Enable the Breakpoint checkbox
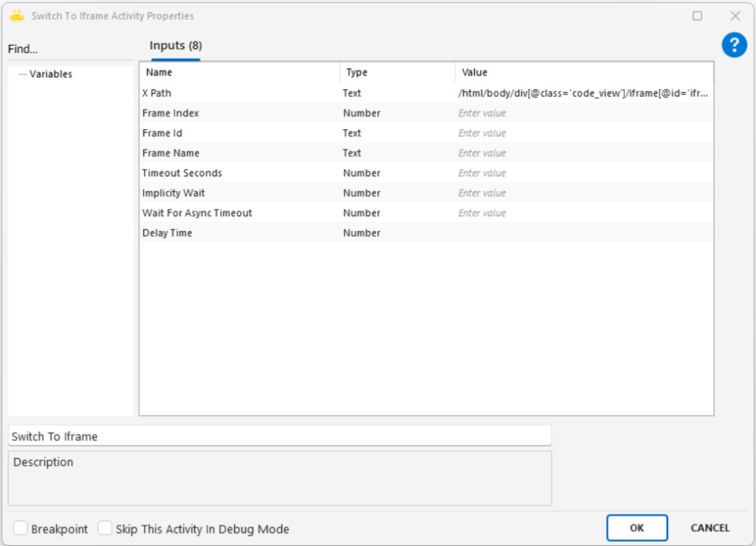This screenshot has height=546, width=756. tap(21, 529)
